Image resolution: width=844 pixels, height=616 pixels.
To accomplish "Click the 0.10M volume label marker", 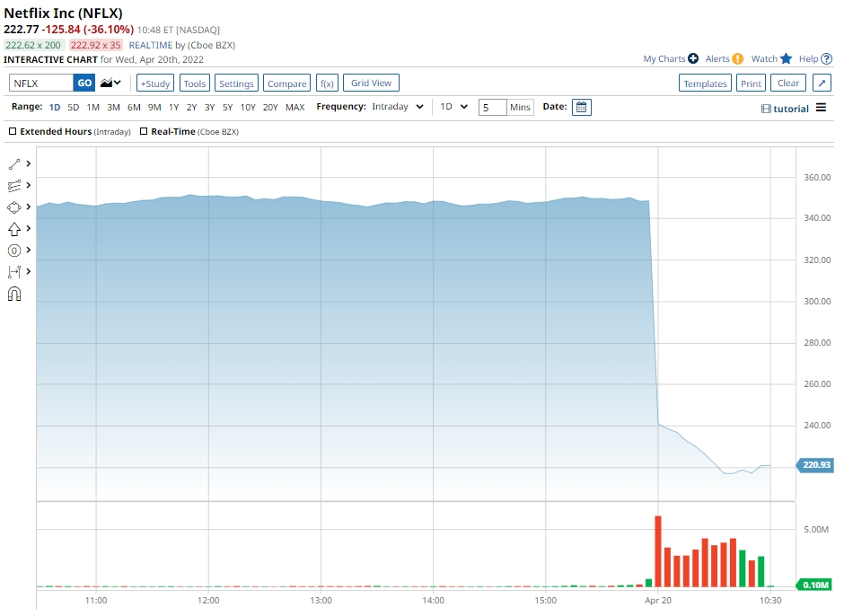I will click(x=815, y=585).
